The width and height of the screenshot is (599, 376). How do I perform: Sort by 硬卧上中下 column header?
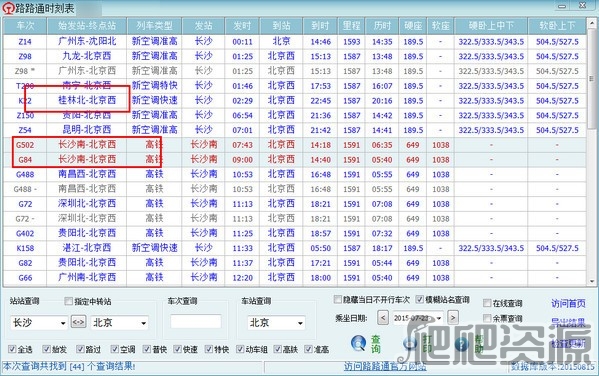pos(491,26)
